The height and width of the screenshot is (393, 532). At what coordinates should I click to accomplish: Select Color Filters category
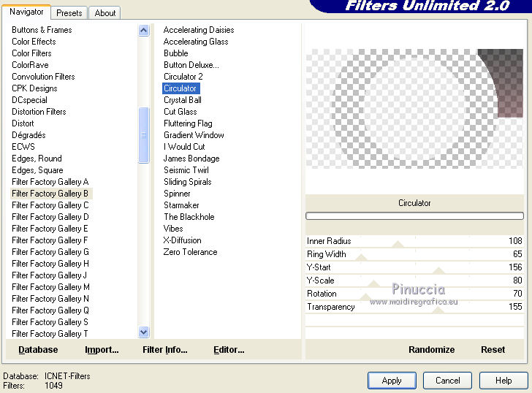[x=31, y=53]
